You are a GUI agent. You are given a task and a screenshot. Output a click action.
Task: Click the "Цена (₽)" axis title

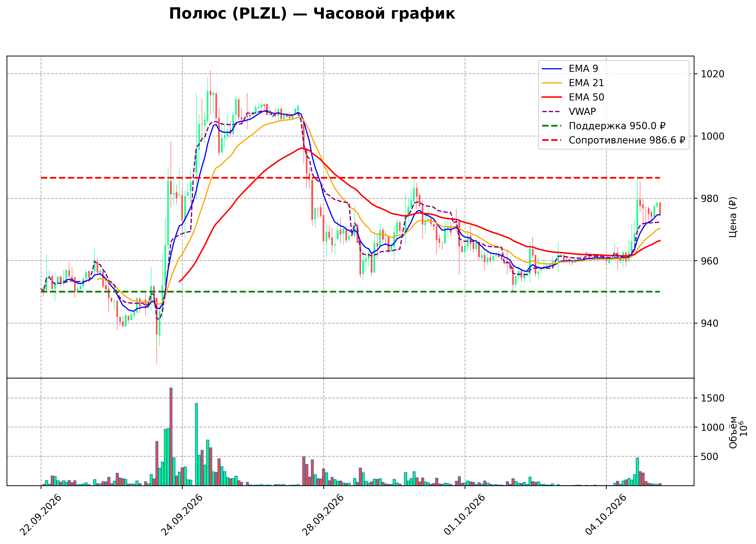pos(733,217)
